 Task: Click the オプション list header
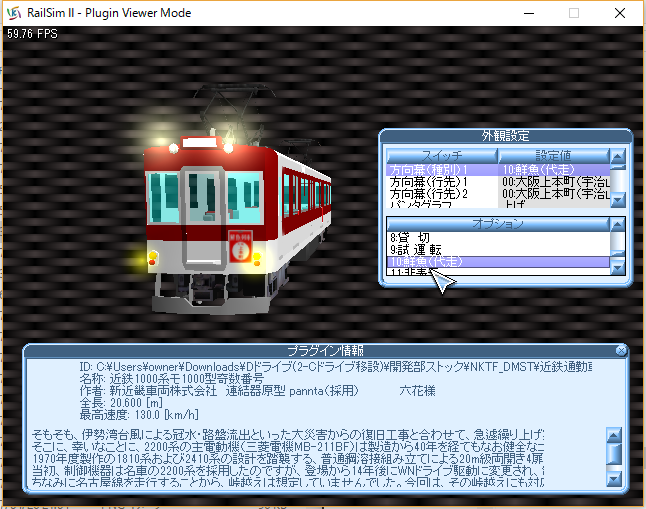click(498, 224)
